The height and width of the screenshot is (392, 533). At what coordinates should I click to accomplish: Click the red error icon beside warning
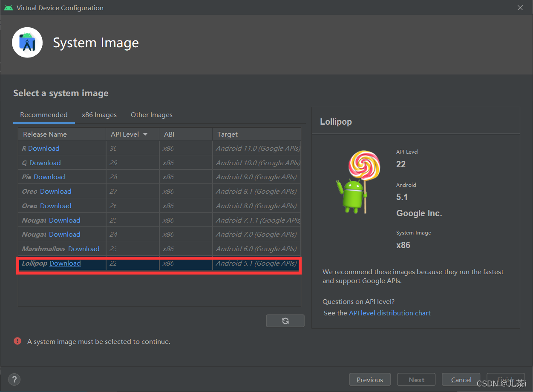17,341
